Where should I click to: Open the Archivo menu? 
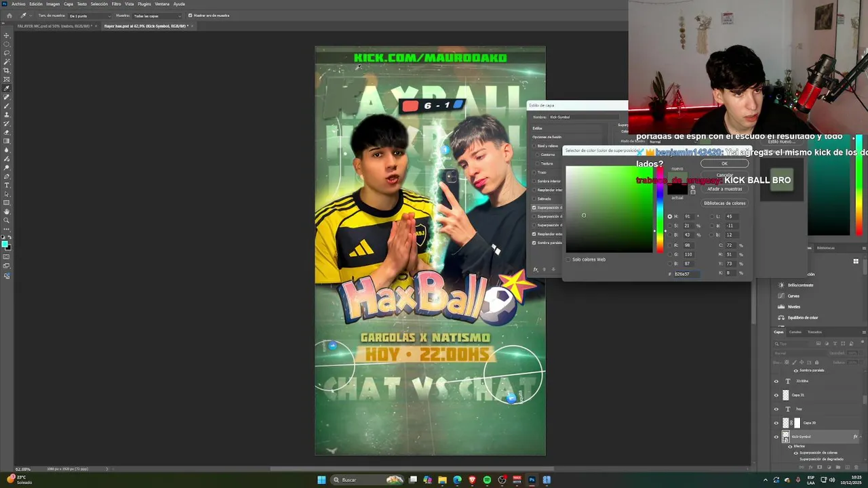click(x=18, y=4)
